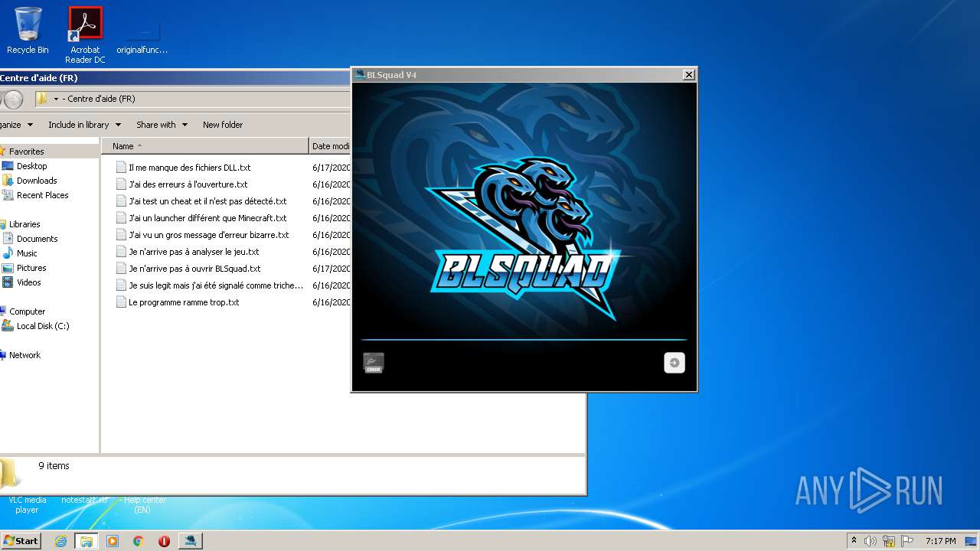980x551 pixels.
Task: Select the cheat n'est pas détecté.txt file
Action: click(207, 201)
